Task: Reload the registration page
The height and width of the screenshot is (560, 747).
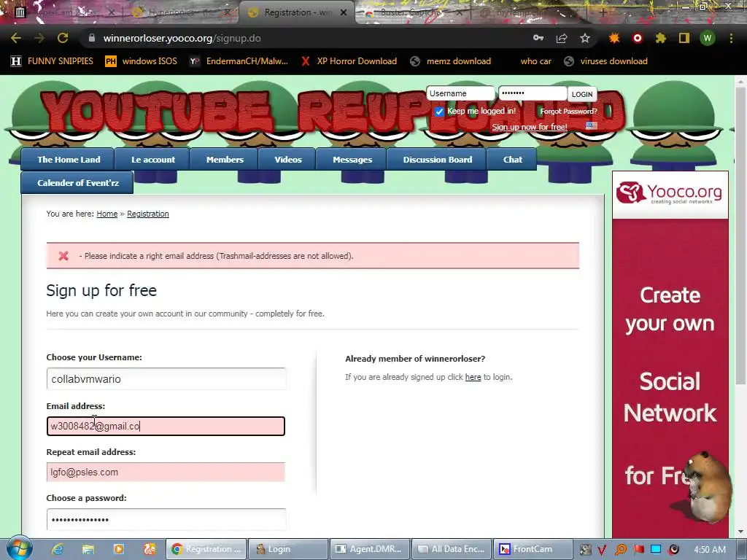Action: 63,38
